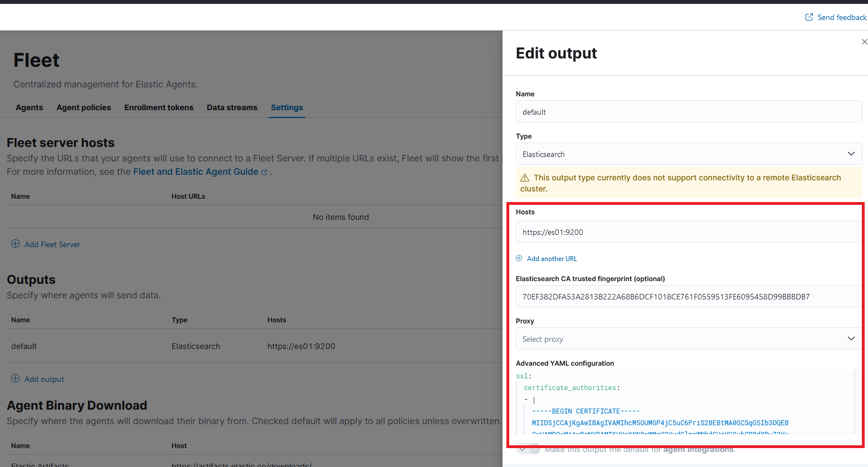Click the ssl: line in YAML editor
Image resolution: width=868 pixels, height=467 pixels.
(524, 376)
